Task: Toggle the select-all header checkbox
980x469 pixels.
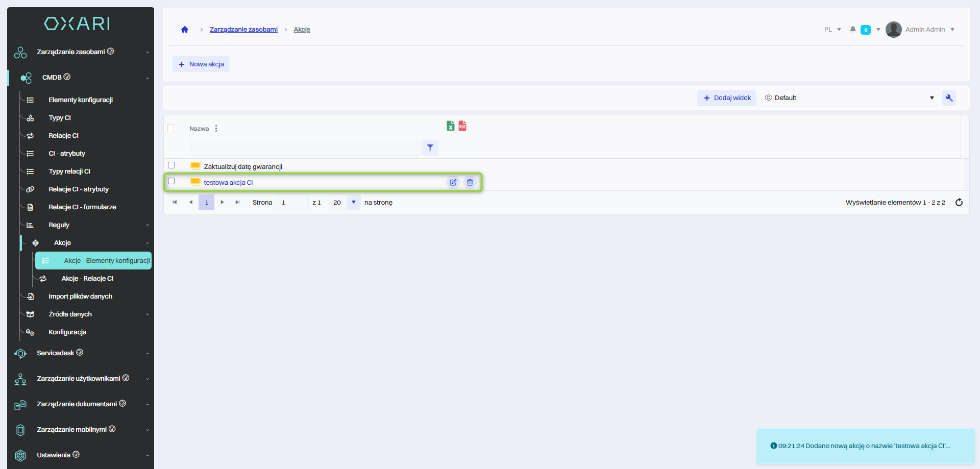Action: coord(171,128)
